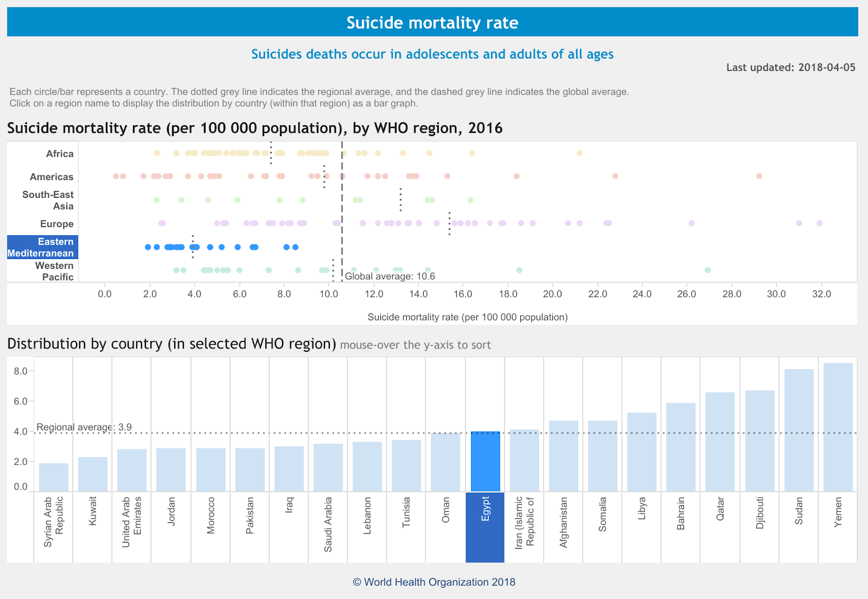This screenshot has width=868, height=599.
Task: Select the South-East Asia region label
Action: (x=49, y=201)
